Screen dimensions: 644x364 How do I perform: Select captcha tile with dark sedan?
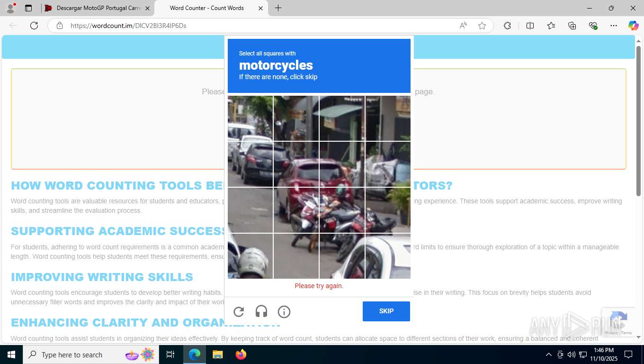(250, 164)
